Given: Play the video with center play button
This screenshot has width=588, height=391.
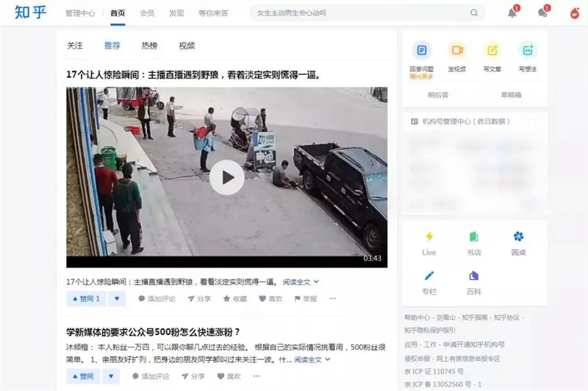Looking at the screenshot, I should [227, 177].
